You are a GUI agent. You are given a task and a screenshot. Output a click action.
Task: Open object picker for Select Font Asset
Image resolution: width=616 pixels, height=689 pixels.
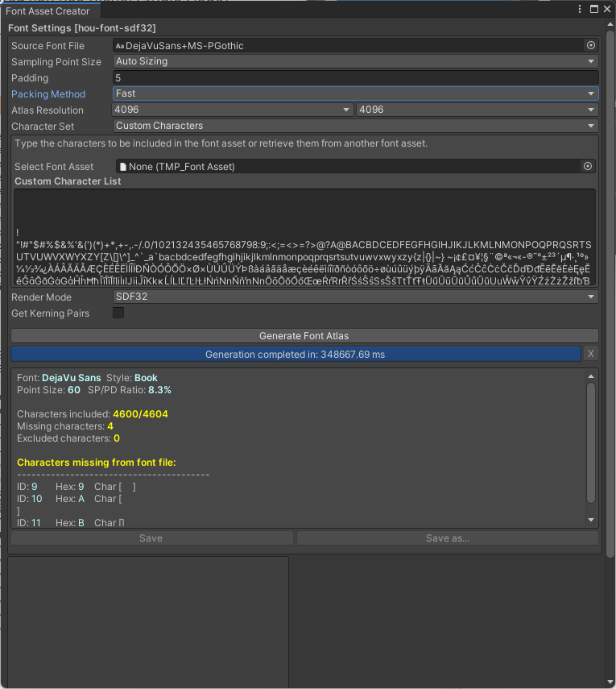pos(588,166)
